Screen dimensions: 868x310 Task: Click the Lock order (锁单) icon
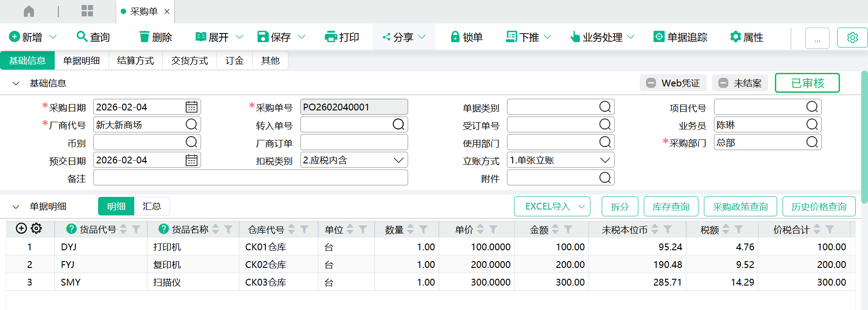coord(455,37)
